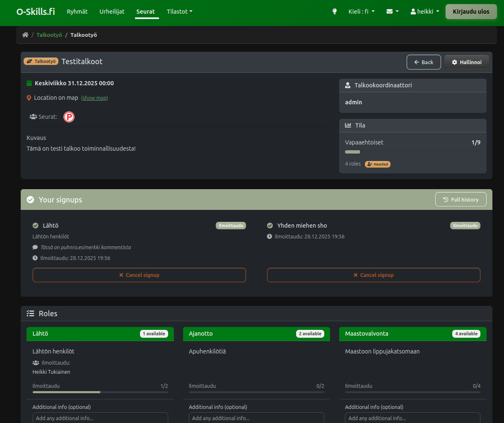This screenshot has height=423, width=504.
Task: Click the orange location pin icon
Action: tap(29, 98)
